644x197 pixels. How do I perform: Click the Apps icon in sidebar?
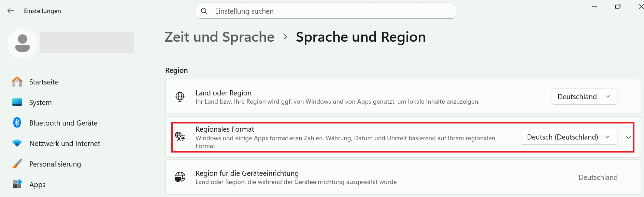[17, 184]
